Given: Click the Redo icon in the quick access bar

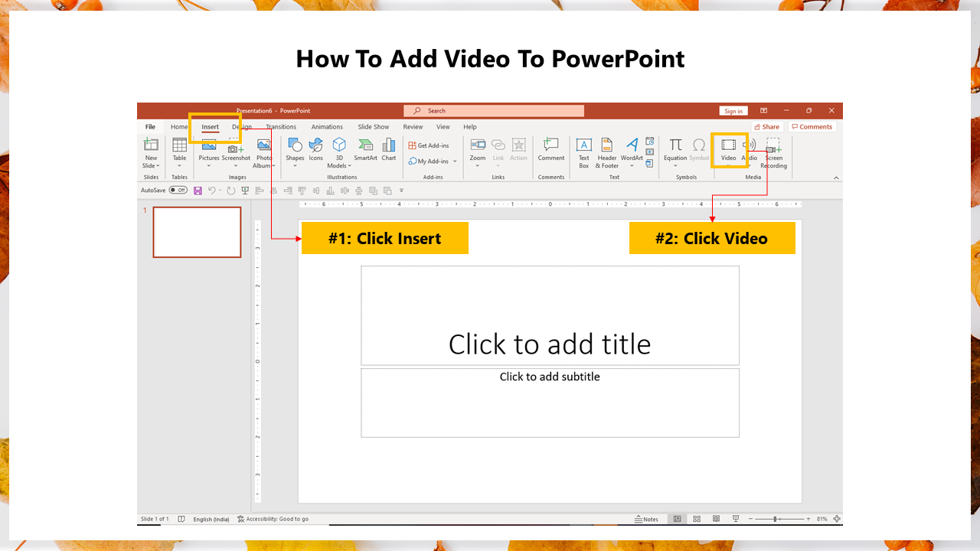Looking at the screenshot, I should click(230, 191).
